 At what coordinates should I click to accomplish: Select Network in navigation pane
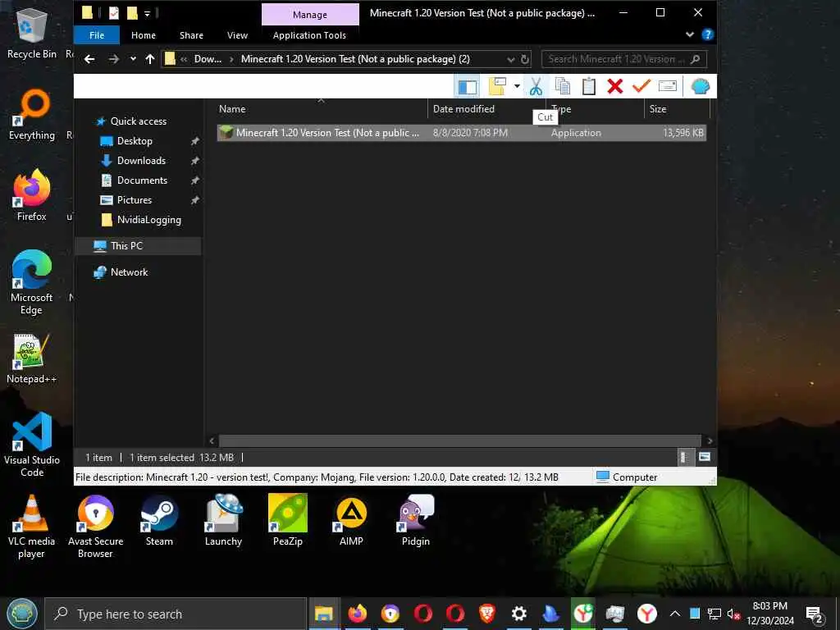129,272
